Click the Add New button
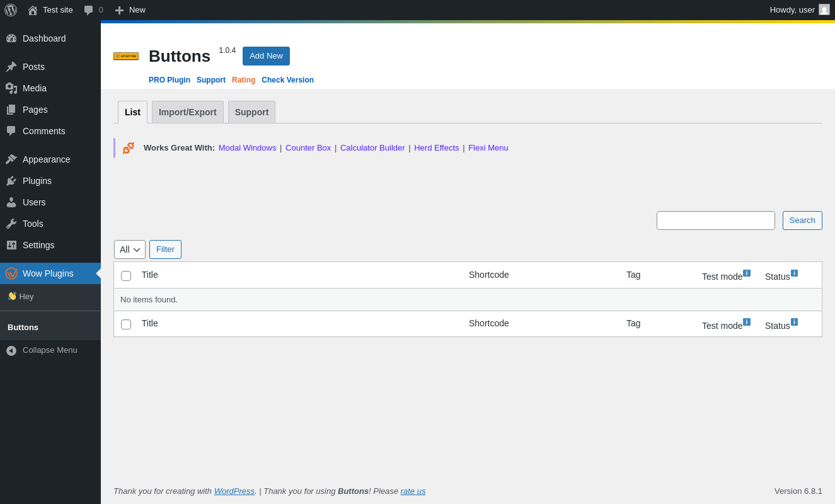Viewport: 835px width, 504px height. [x=266, y=56]
